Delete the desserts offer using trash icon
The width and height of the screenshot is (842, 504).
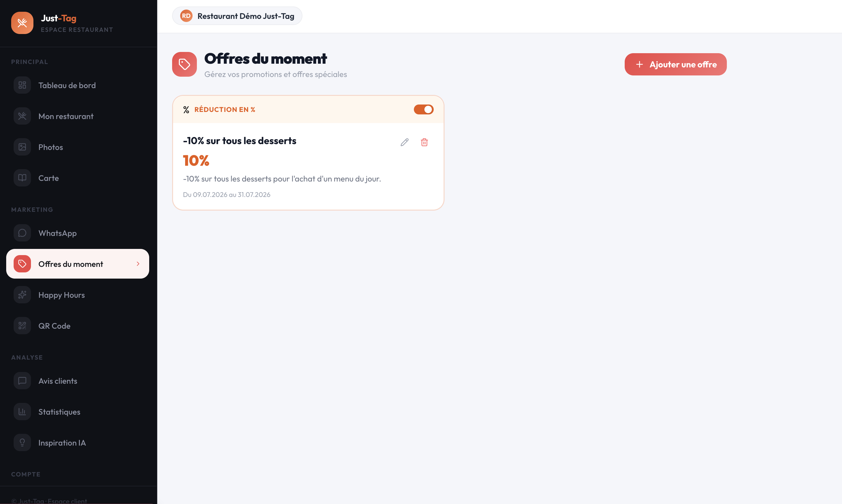tap(424, 142)
